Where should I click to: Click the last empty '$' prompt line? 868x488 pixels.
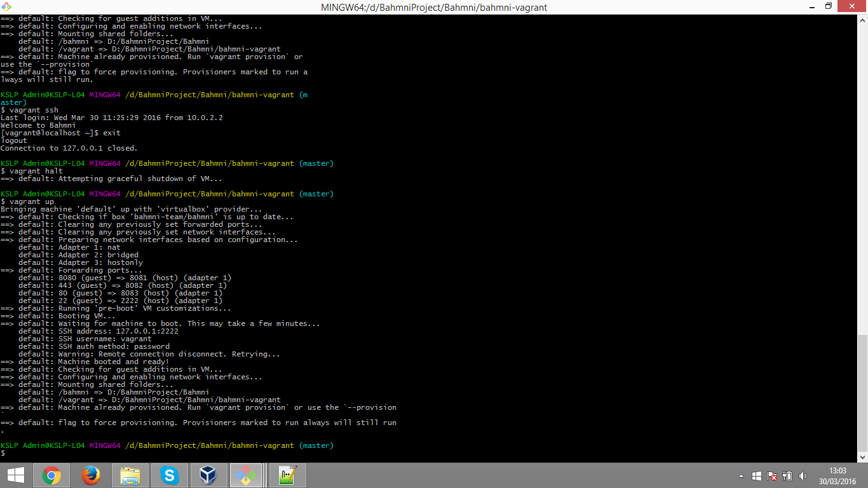[x=3, y=453]
